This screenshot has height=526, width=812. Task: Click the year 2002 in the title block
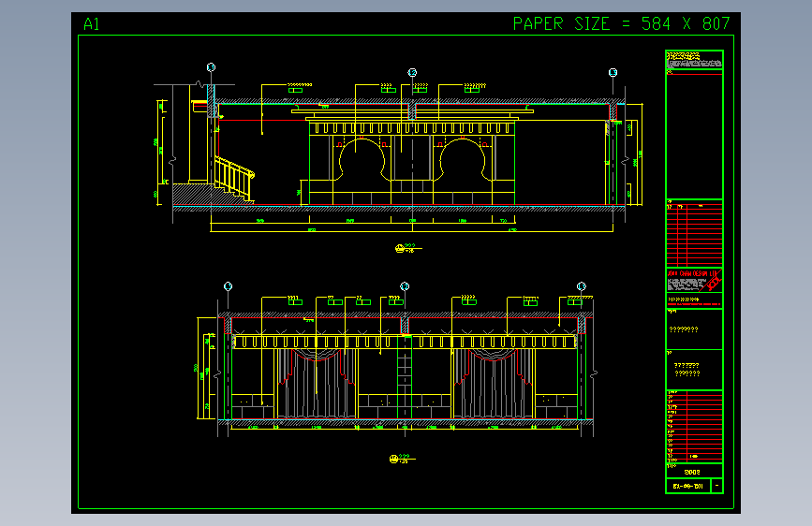(692, 472)
